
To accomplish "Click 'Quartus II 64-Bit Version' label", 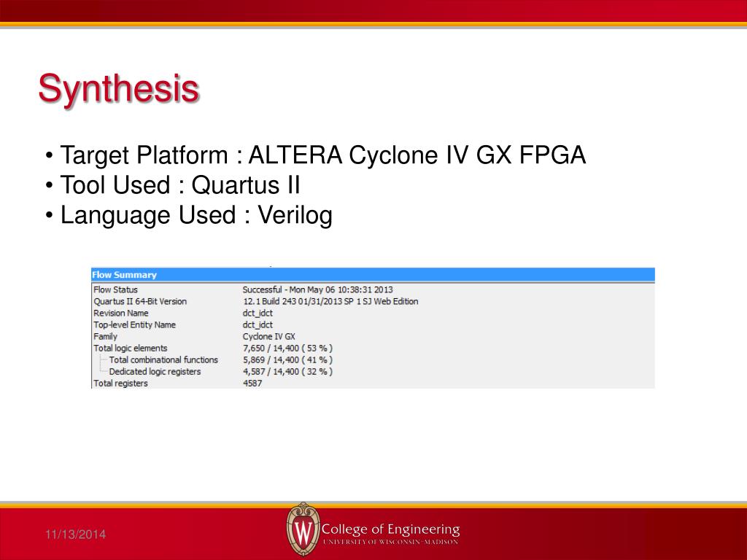I will tap(140, 301).
